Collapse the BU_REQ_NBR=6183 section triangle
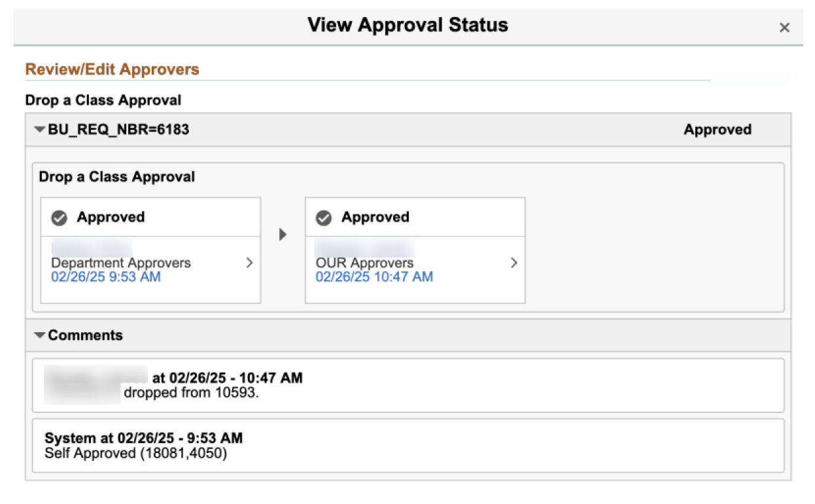815x504 pixels. [x=40, y=129]
